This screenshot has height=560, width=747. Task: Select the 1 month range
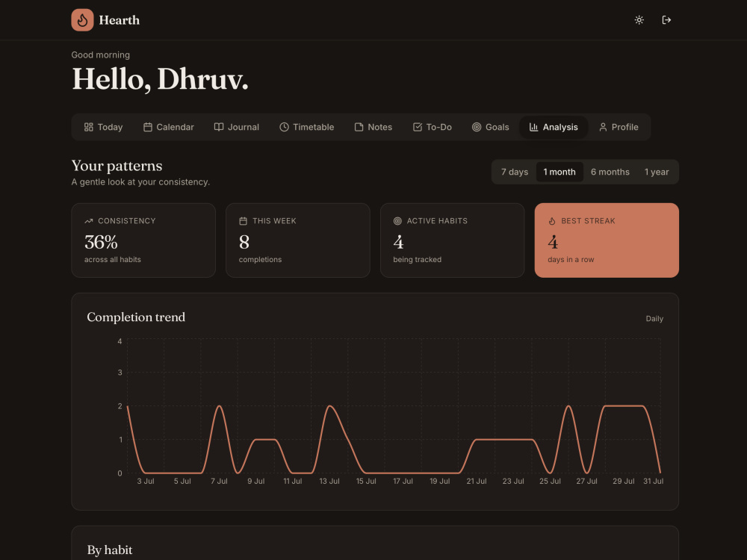[560, 172]
